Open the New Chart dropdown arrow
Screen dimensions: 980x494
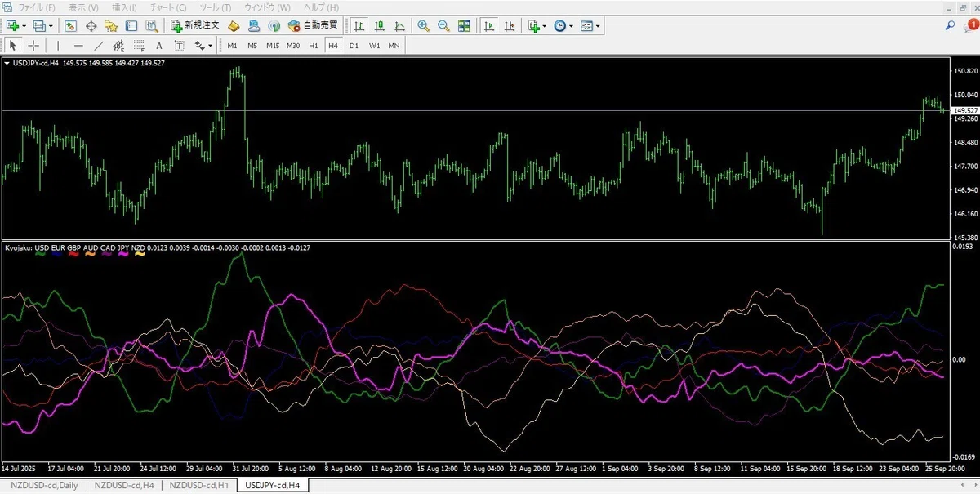[x=24, y=26]
